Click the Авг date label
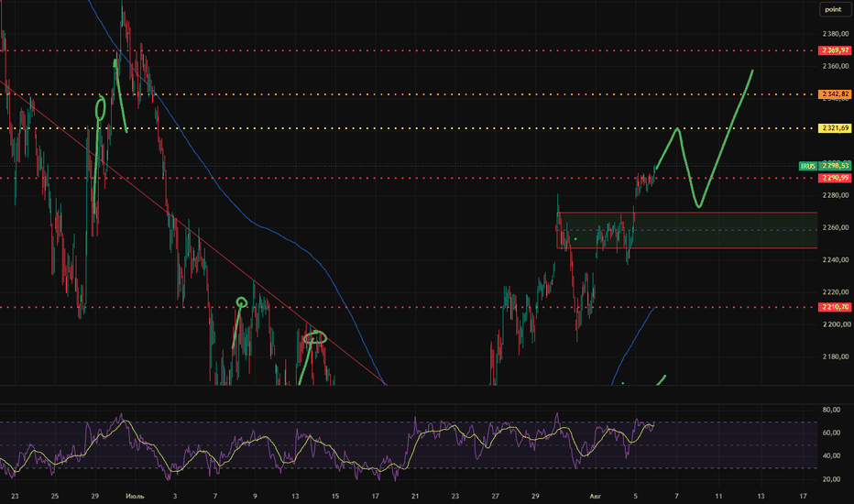This screenshot has width=854, height=504. [596, 497]
